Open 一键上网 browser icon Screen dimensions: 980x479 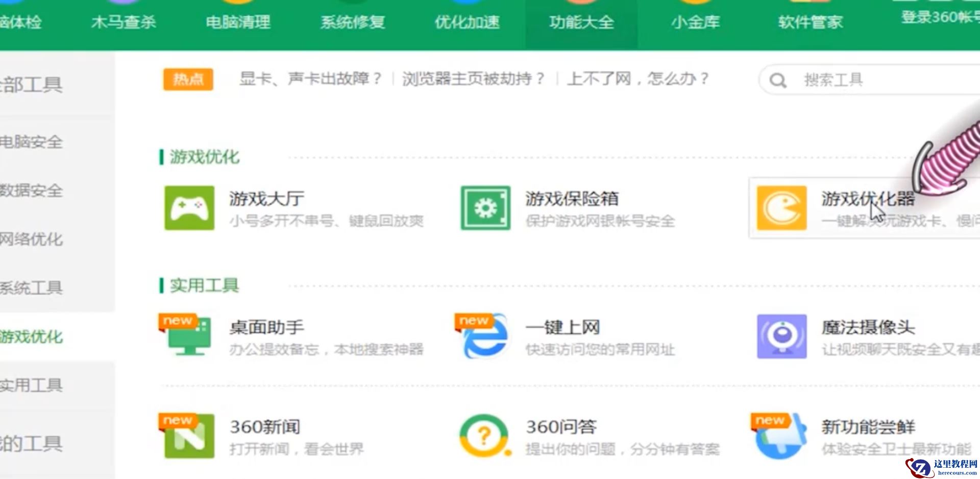coord(485,337)
